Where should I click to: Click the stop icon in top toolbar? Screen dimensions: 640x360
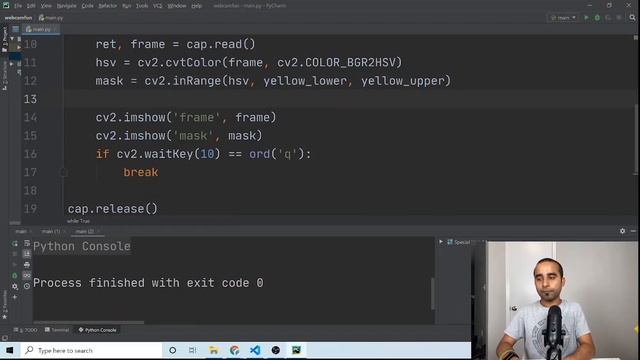(619, 18)
